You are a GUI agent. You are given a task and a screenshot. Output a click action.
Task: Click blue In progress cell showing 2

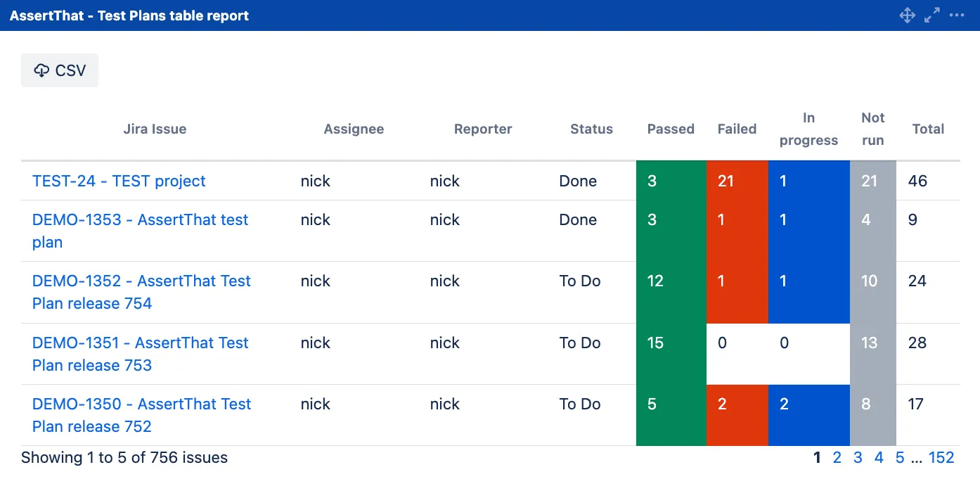click(x=809, y=415)
